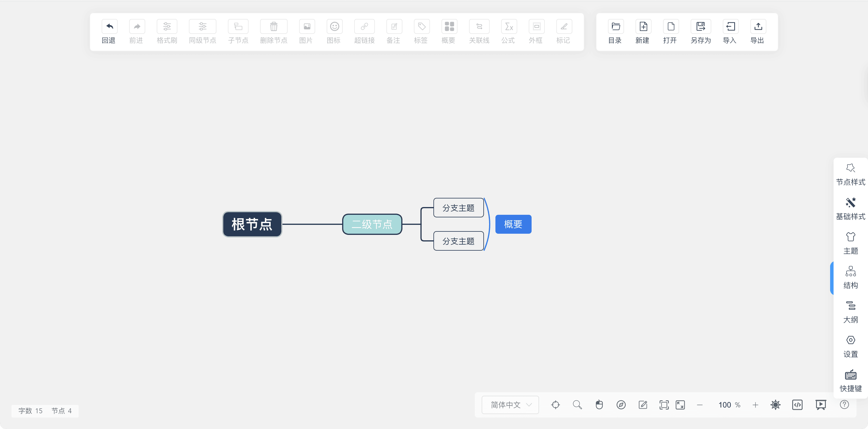The width and height of the screenshot is (868, 429).
Task: Open the 大纲 outline sidebar panel
Action: (x=850, y=312)
